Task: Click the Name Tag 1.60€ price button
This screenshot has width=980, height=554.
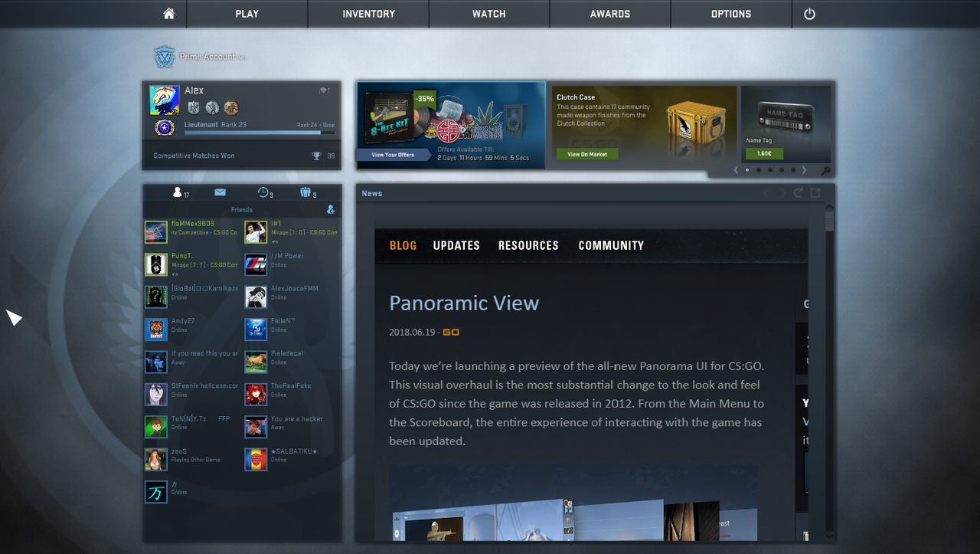Action: tap(764, 154)
